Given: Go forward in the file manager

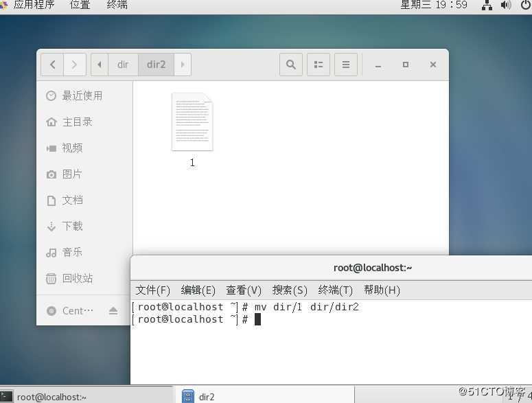Looking at the screenshot, I should coord(75,65).
